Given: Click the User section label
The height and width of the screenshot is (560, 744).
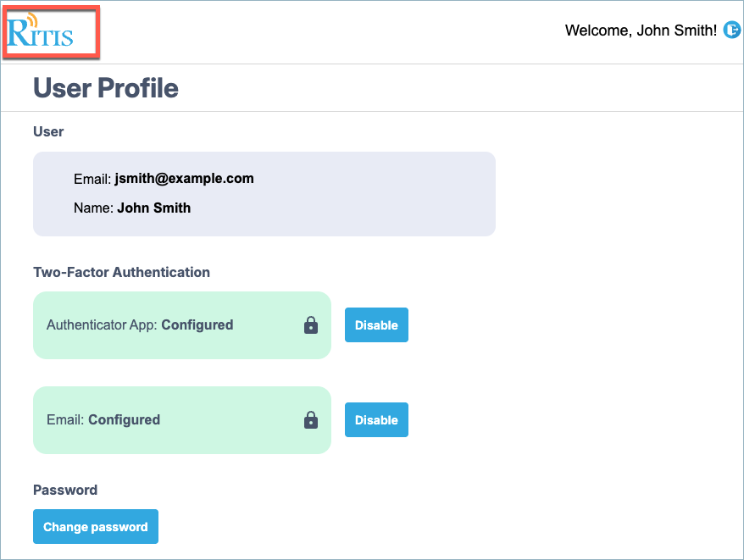Looking at the screenshot, I should pos(48,131).
